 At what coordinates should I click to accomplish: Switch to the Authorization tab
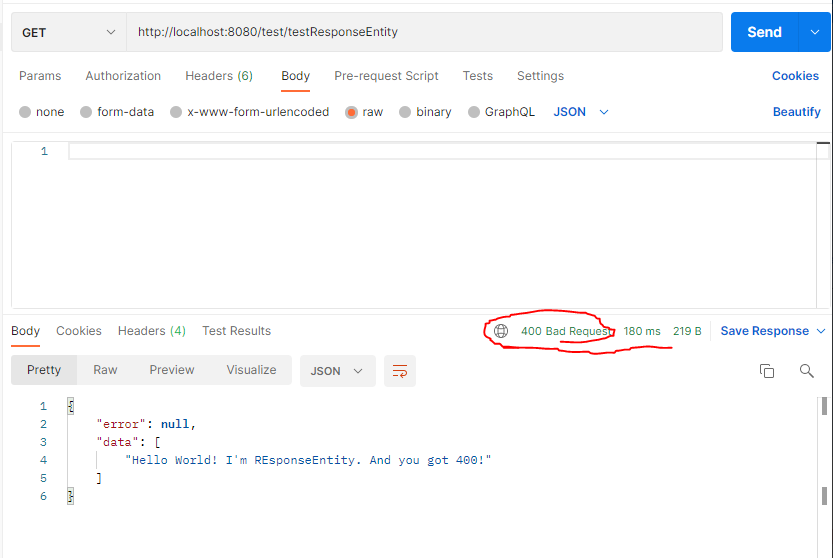pos(123,76)
